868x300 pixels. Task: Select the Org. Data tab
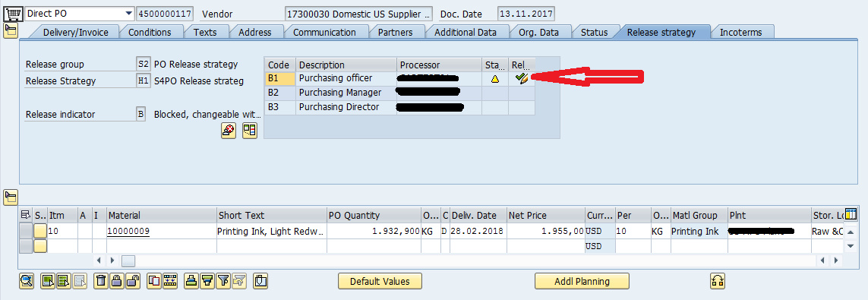(538, 32)
